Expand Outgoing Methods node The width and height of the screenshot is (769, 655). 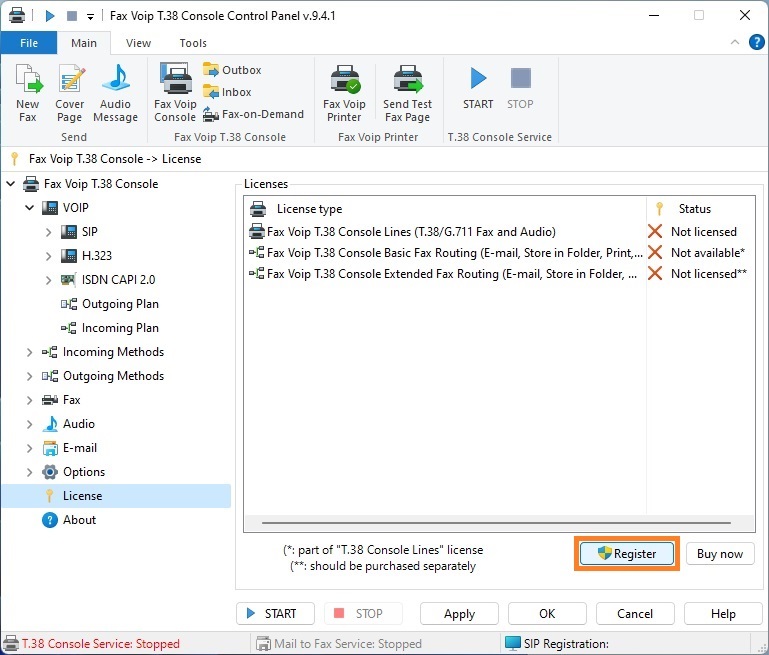29,376
